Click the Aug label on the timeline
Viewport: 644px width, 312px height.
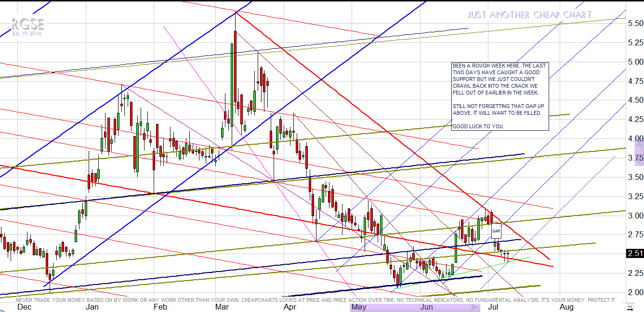pos(566,307)
